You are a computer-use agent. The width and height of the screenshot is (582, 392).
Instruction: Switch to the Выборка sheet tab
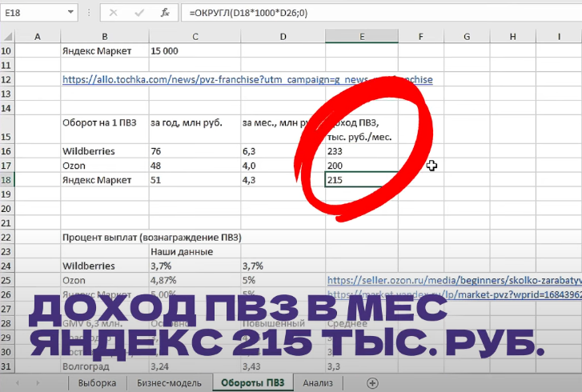[x=97, y=382]
